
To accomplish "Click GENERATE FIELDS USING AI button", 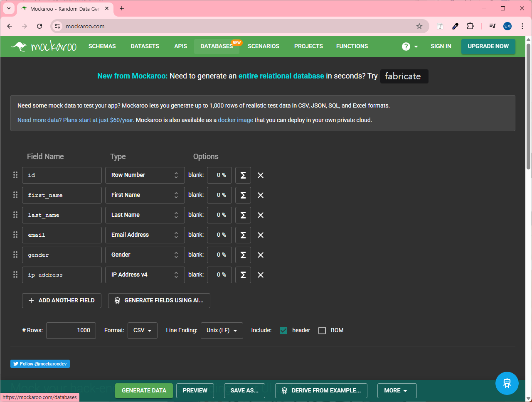I will click(159, 301).
